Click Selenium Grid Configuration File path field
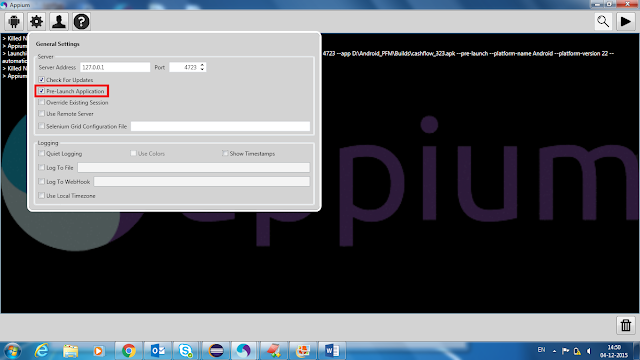The image size is (640, 360). [x=220, y=127]
